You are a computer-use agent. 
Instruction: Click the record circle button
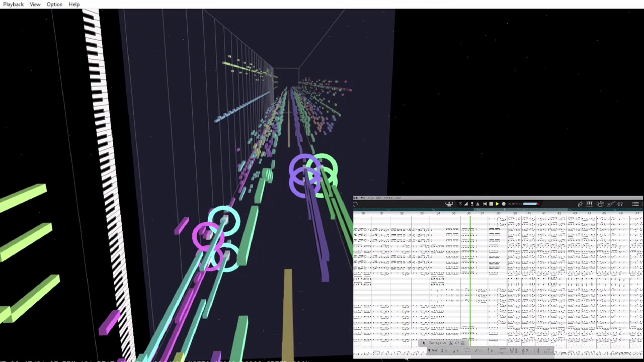pyautogui.click(x=504, y=204)
